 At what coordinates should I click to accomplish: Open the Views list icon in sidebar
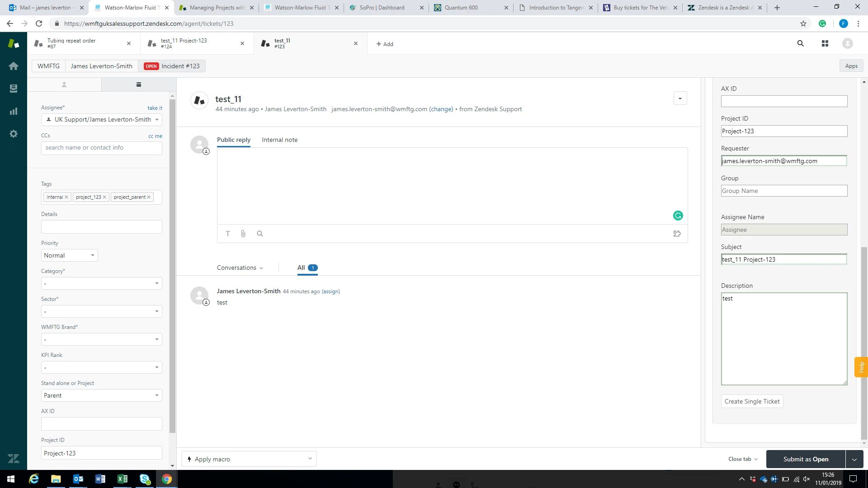(14, 89)
